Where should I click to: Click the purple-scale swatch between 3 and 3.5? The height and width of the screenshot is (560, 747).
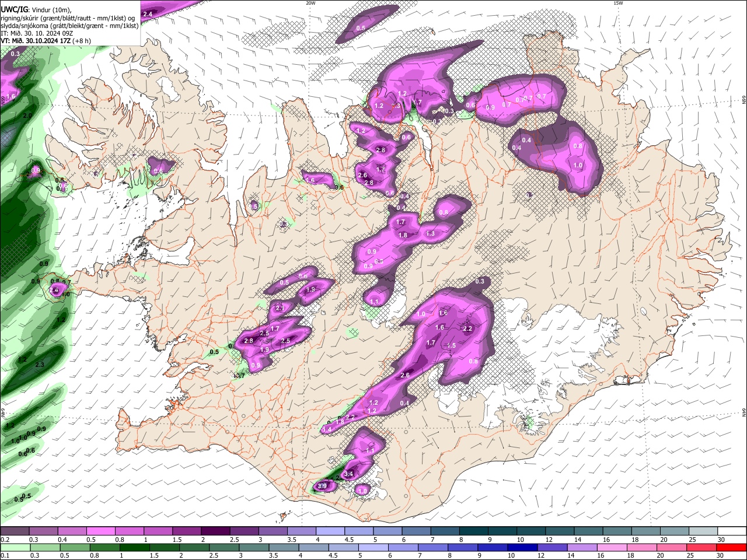pyautogui.click(x=273, y=531)
